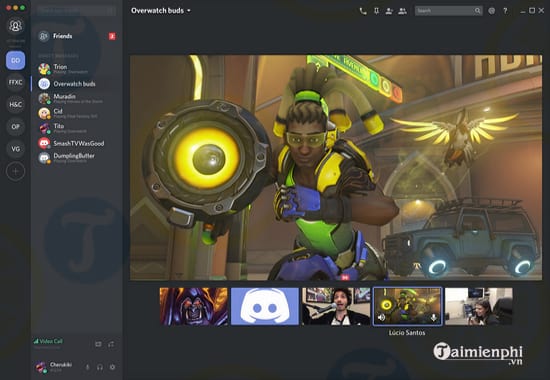The image size is (550, 380).
Task: Switch to the OP server
Action: [x=15, y=127]
